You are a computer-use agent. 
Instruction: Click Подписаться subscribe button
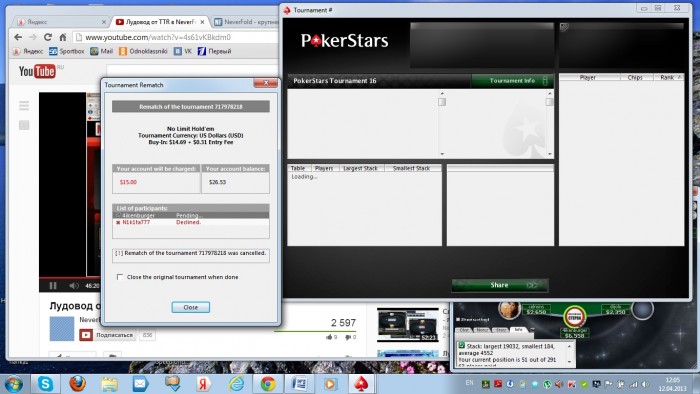[107, 335]
